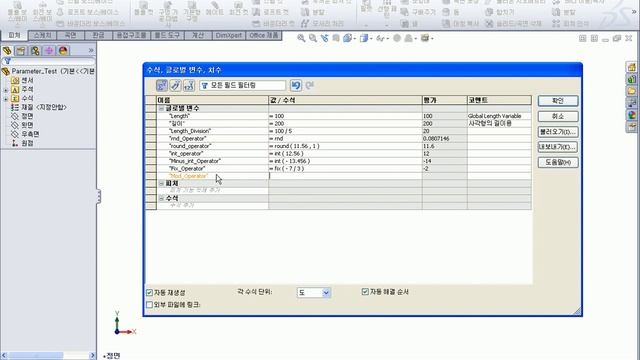Viewport: 640px width, 360px height.
Task: Switch to the 판금 tab
Action: point(98,36)
